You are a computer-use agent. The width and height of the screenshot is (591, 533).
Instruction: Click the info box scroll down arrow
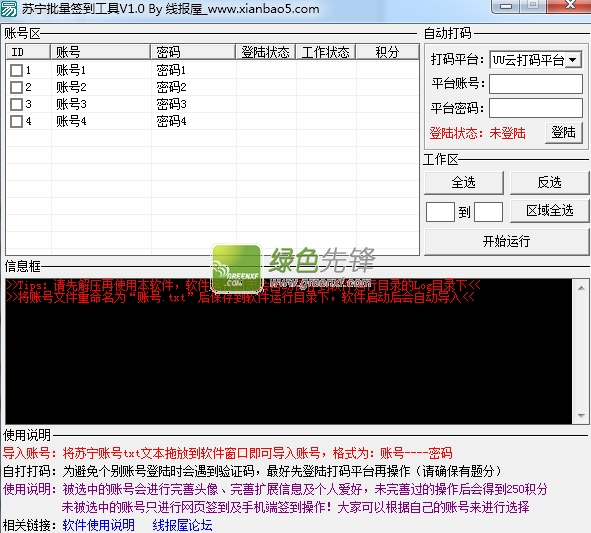pyautogui.click(x=581, y=416)
